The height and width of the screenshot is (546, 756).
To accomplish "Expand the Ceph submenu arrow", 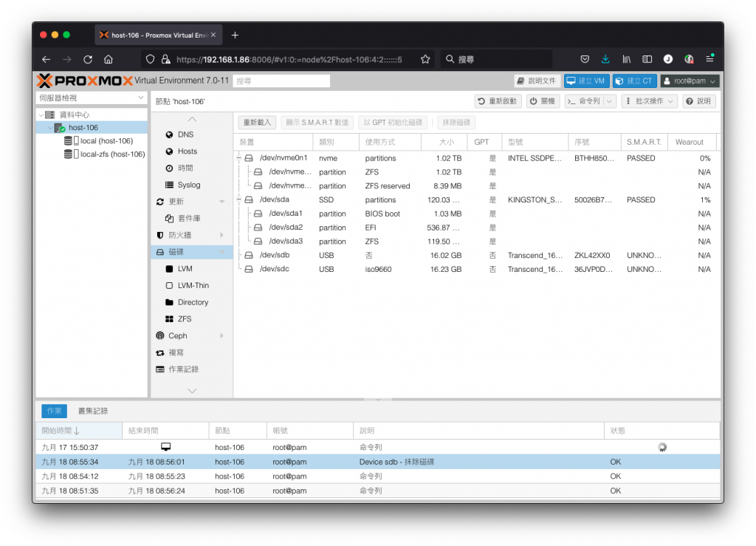I will [x=221, y=335].
